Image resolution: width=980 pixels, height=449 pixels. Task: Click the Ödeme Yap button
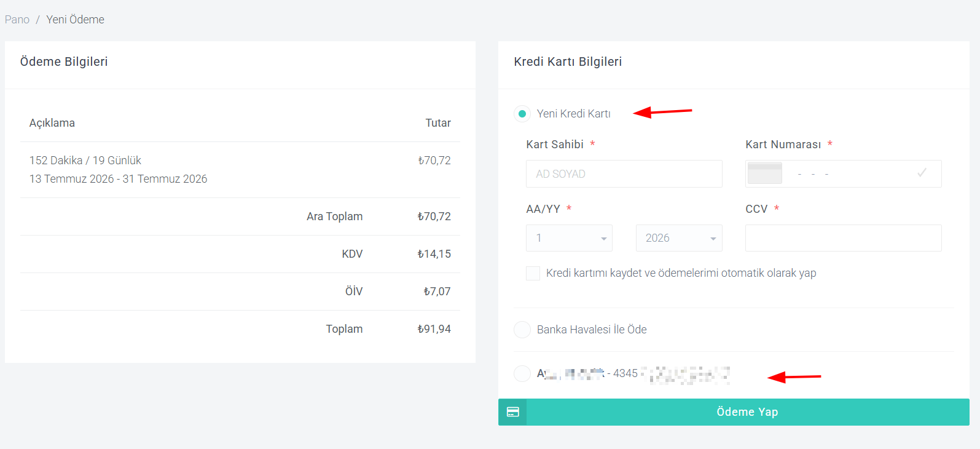point(734,412)
